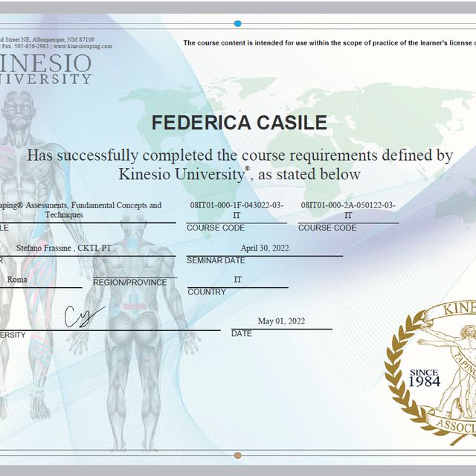Click the brown handle dot at bottom center
The image size is (476, 476).
[x=238, y=455]
